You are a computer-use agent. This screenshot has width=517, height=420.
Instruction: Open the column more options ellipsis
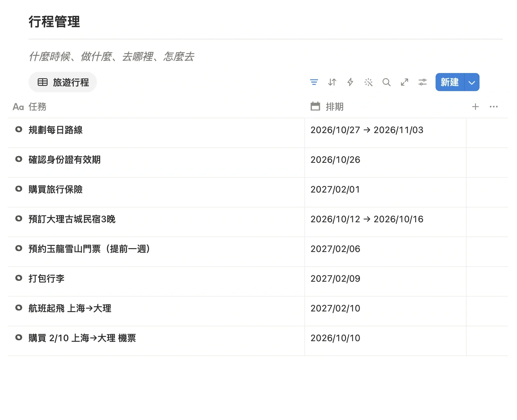[x=493, y=107]
